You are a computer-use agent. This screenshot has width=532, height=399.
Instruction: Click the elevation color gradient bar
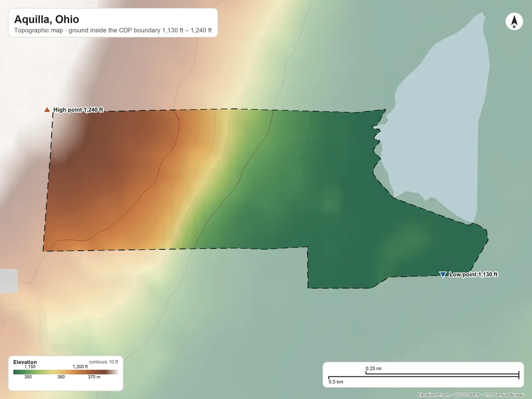66,372
